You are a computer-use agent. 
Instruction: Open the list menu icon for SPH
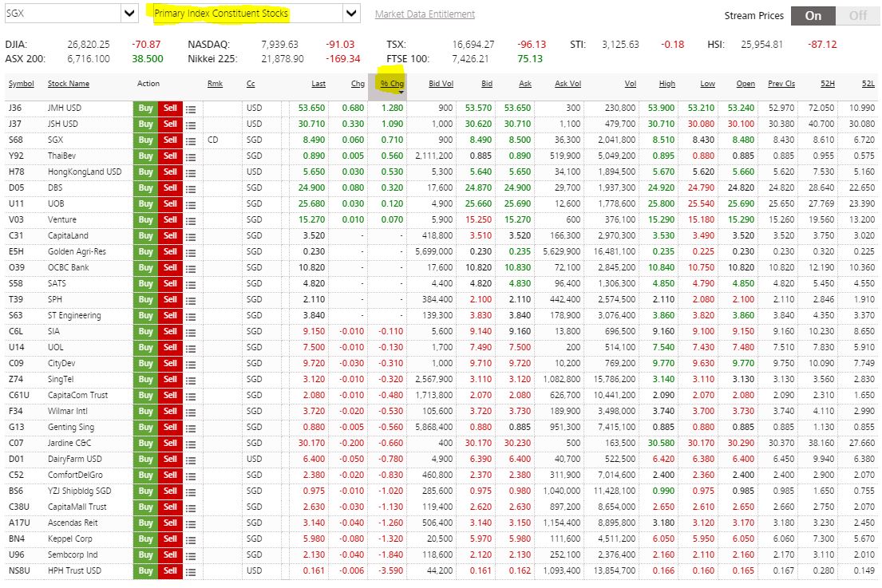pyautogui.click(x=191, y=300)
